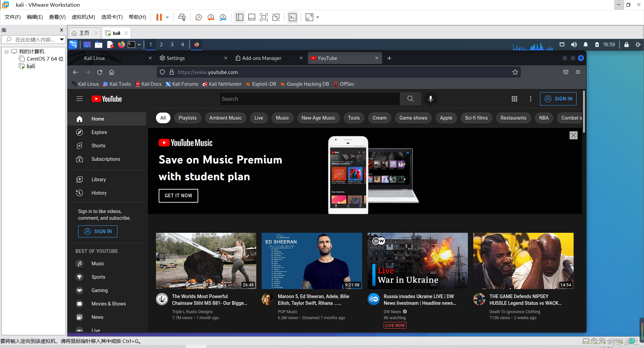Open the file manager in Kali panel
The width and height of the screenshot is (644, 348).
pos(99,45)
